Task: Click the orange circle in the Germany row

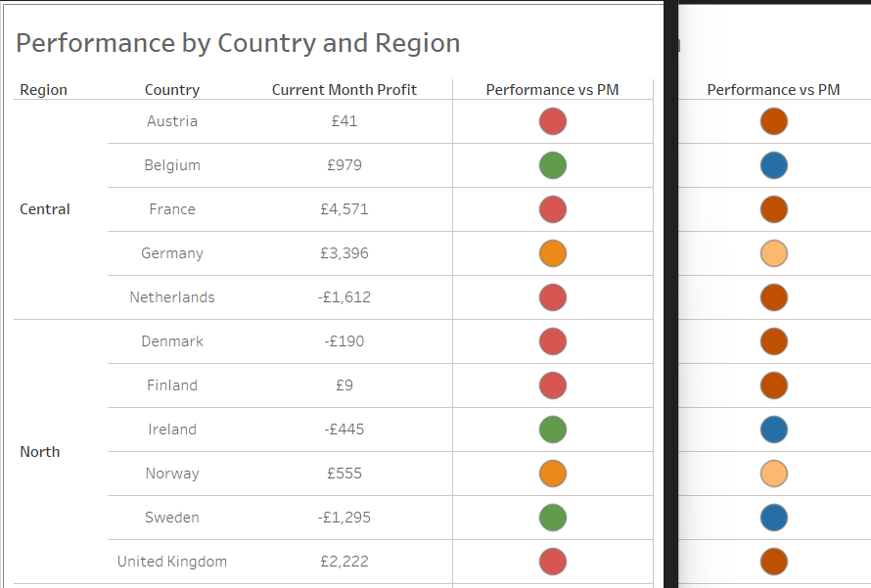Action: click(553, 253)
